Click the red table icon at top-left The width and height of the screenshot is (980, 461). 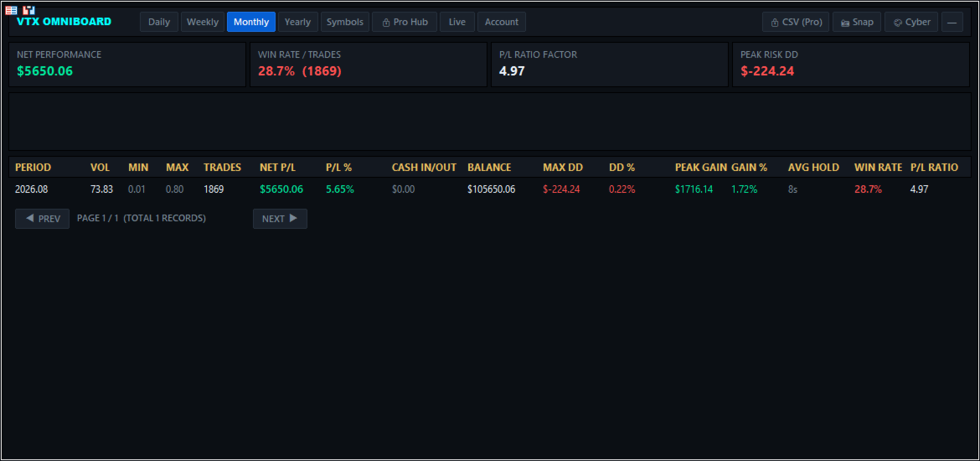[11, 10]
